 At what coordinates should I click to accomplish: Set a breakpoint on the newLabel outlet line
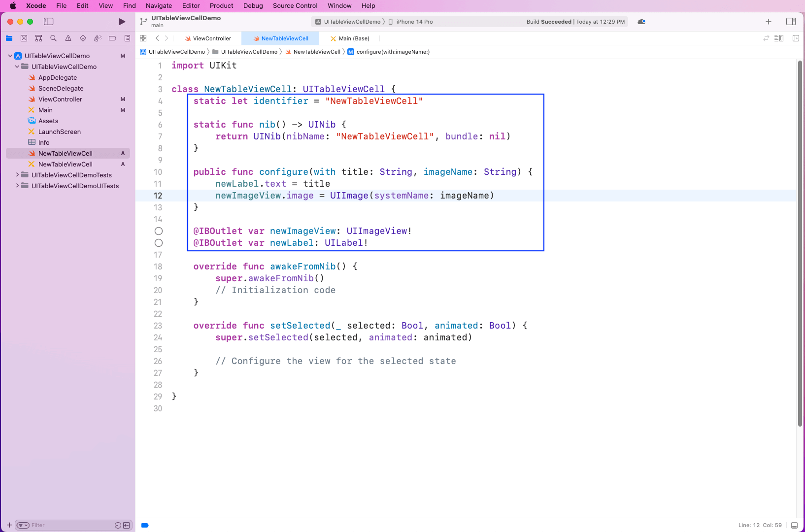tap(159, 242)
